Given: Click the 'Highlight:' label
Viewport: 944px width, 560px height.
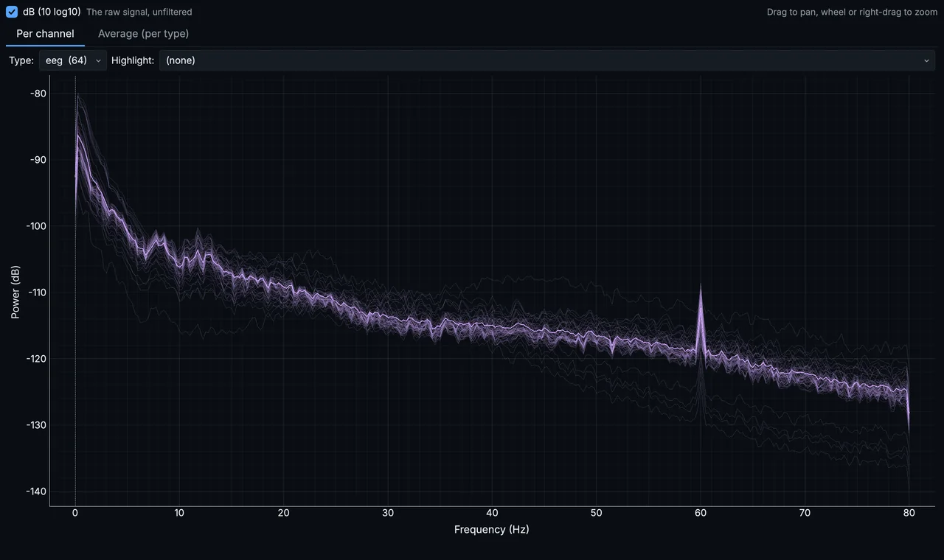Looking at the screenshot, I should [x=133, y=60].
